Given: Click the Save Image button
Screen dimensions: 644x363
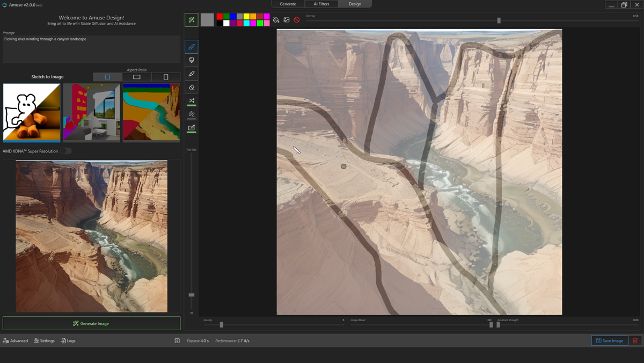Looking at the screenshot, I should click(x=610, y=340).
